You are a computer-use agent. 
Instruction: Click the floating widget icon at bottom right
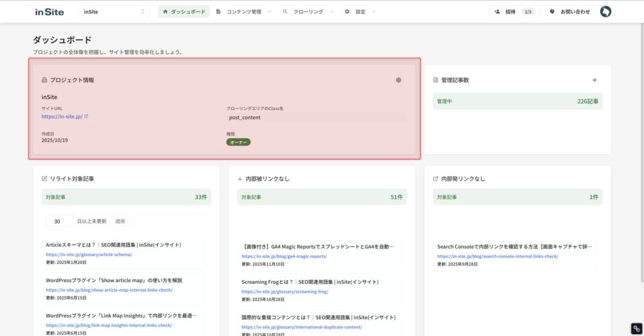[636, 328]
